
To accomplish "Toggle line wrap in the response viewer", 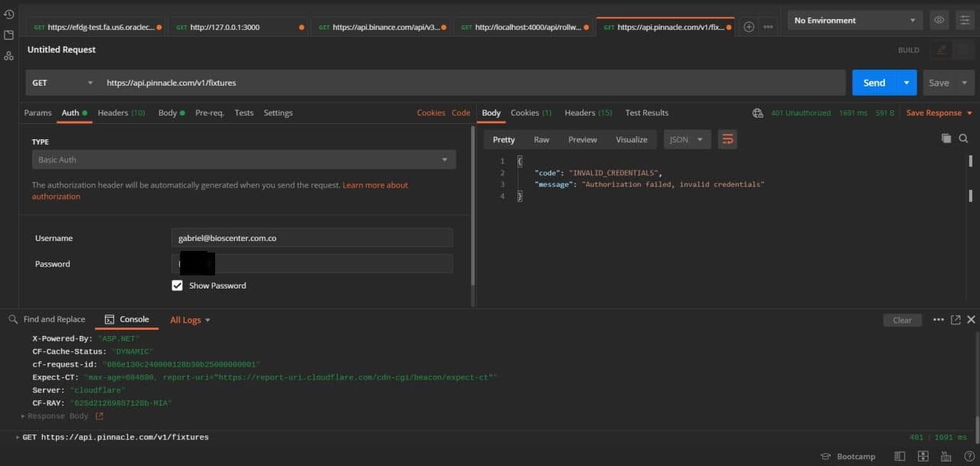I will (x=727, y=139).
